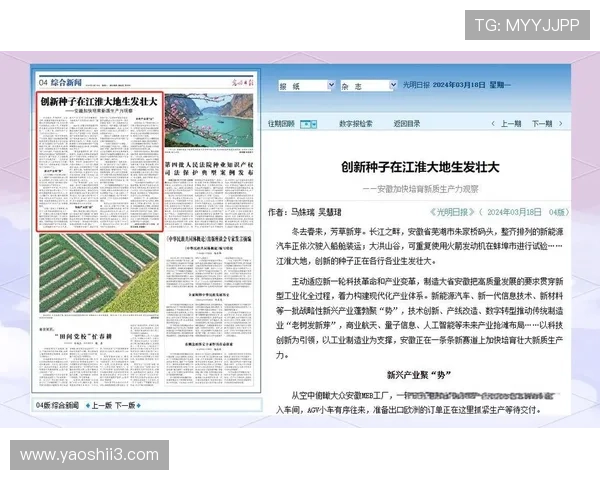
Task: Click the author line 马姝瑞 吴慧珺
Action: pyautogui.click(x=305, y=212)
